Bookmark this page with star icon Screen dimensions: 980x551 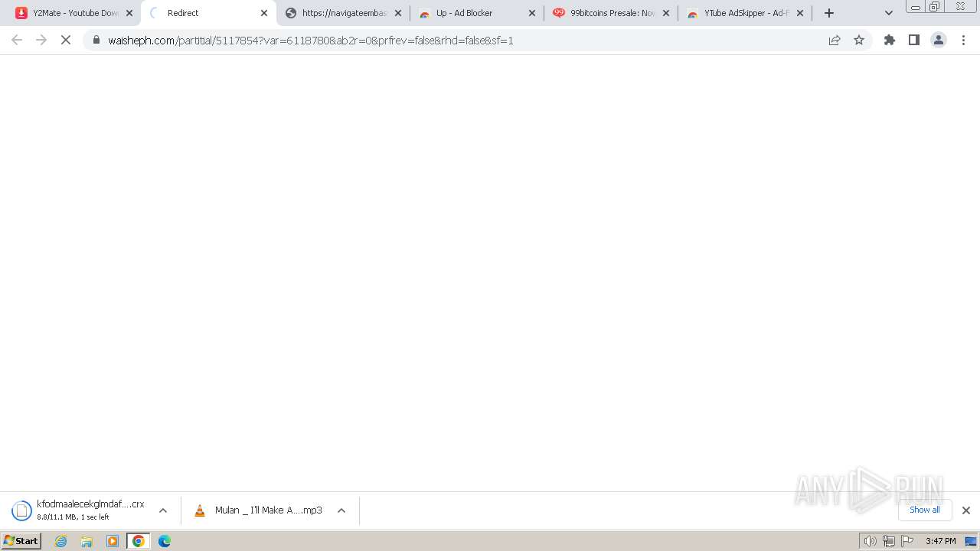(859, 40)
